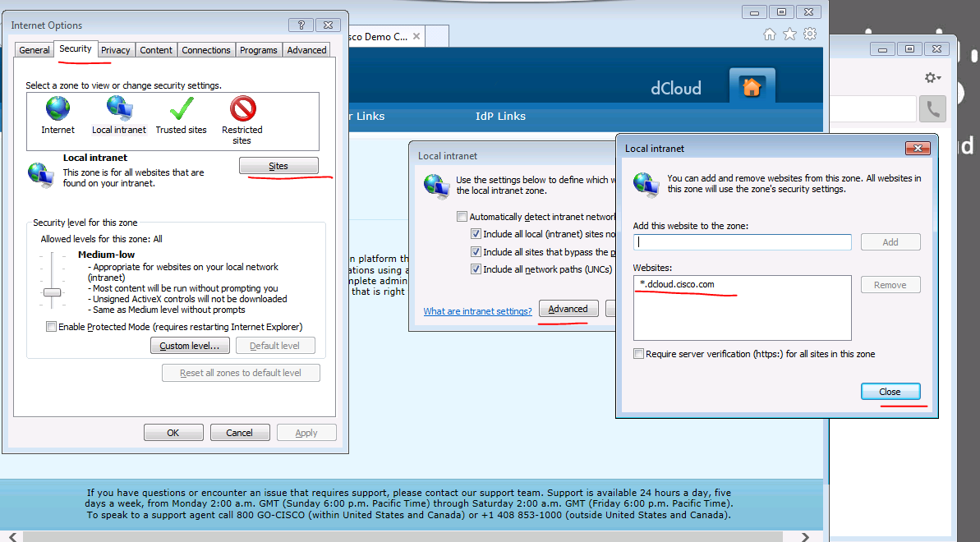This screenshot has height=542, width=980.
Task: Click Close in Local intranet sites dialog
Action: [890, 392]
